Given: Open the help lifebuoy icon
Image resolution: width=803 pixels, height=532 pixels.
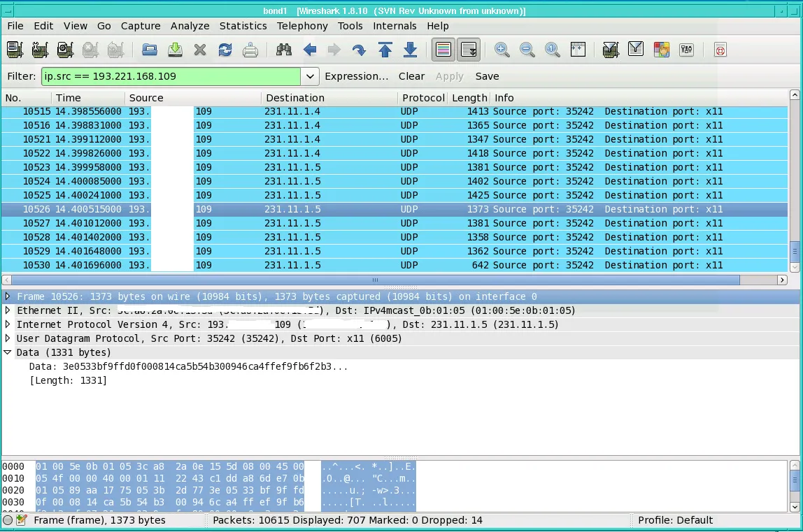Looking at the screenshot, I should [x=720, y=50].
